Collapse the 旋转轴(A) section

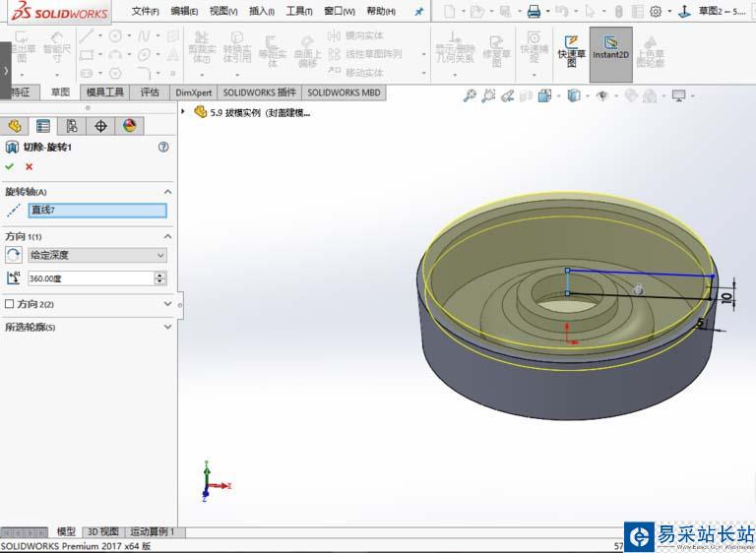(167, 192)
